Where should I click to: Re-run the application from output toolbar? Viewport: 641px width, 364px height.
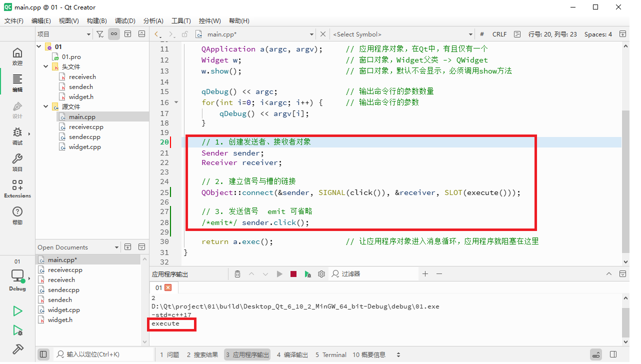pyautogui.click(x=279, y=274)
